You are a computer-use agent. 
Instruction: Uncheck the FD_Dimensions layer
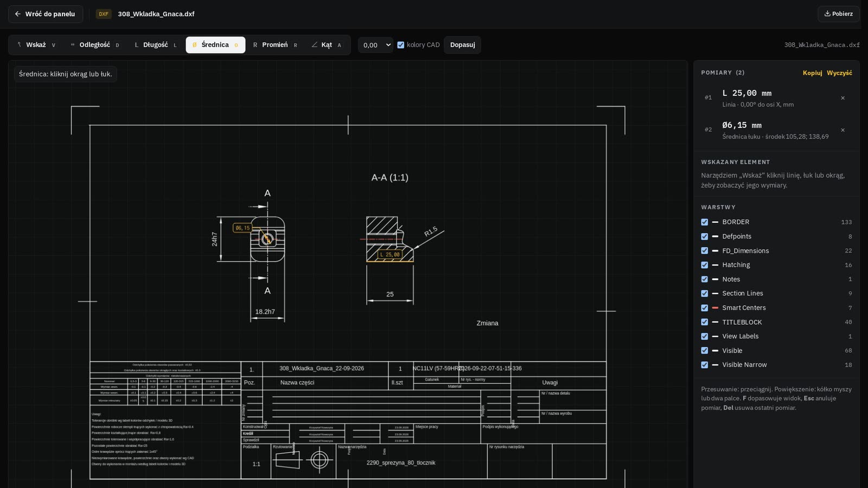tap(705, 251)
